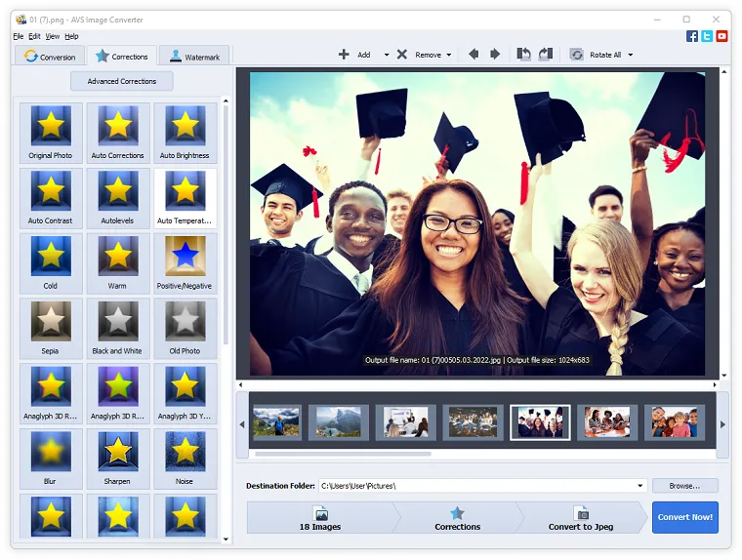
Task: Expand the Rotate All dropdown arrow
Action: click(631, 55)
